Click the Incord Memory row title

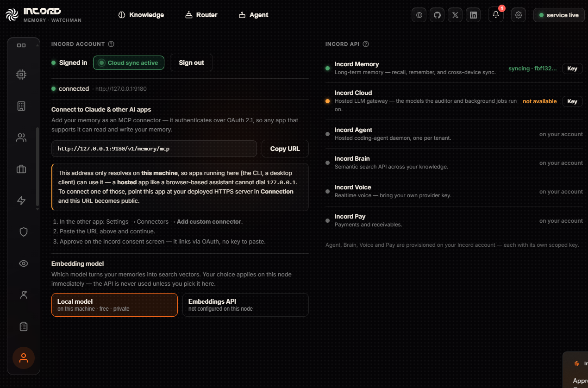357,64
